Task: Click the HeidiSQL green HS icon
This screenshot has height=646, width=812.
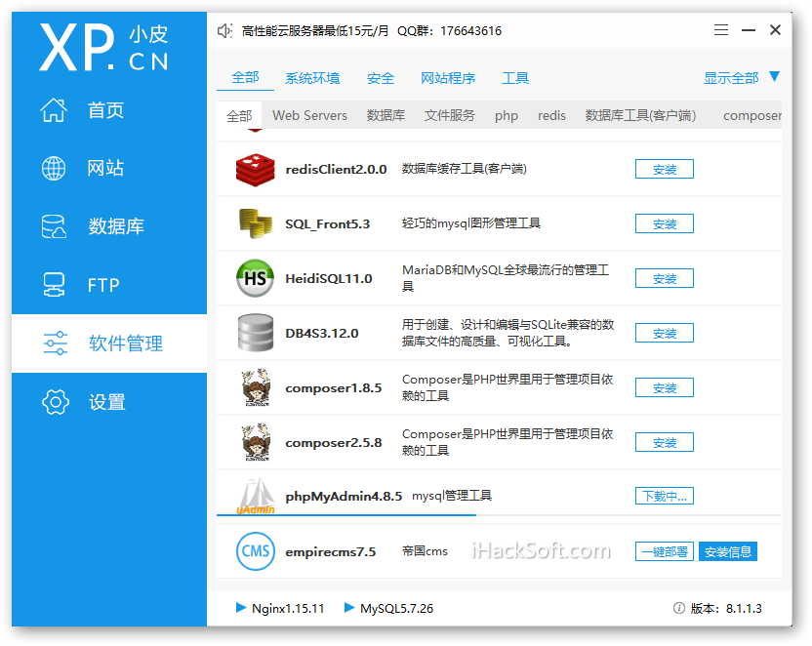Action: point(255,278)
